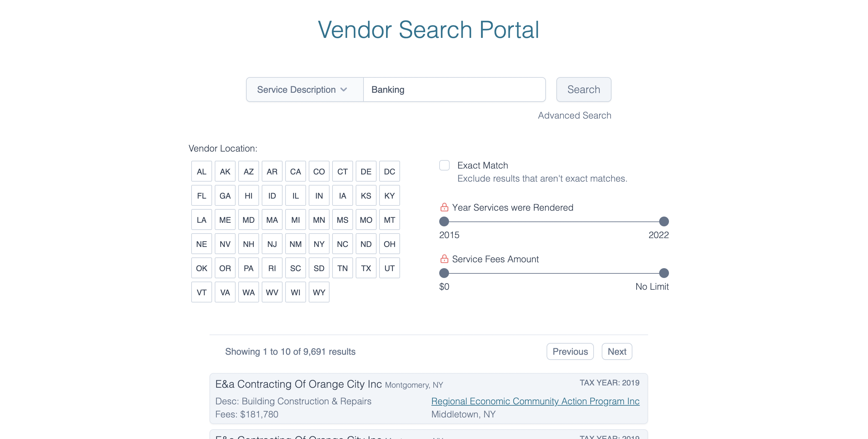Pick WY in Vendor Location
This screenshot has width=868, height=439.
(x=319, y=292)
